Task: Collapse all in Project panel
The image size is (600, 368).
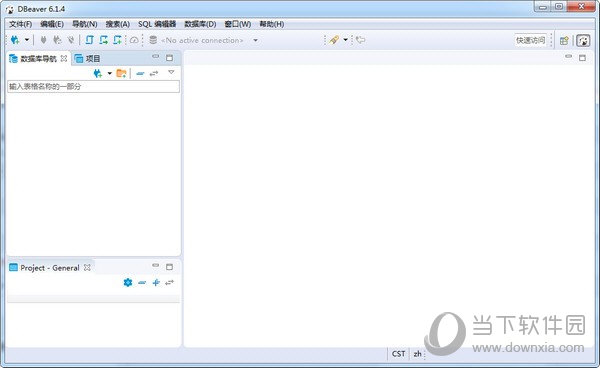Action: [x=142, y=283]
